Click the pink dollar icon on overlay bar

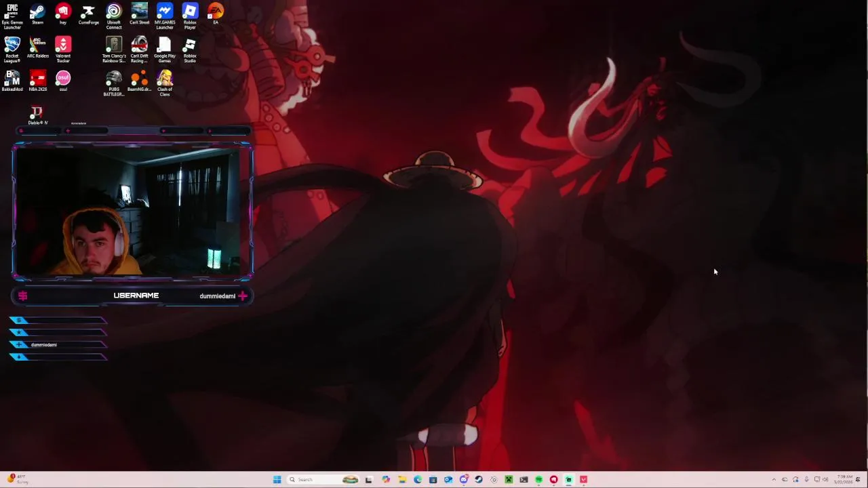22,296
